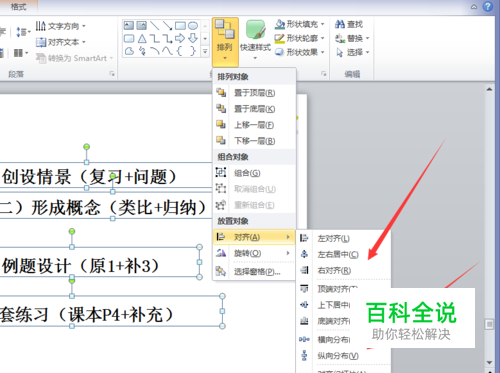The image size is (500, 373).
Task: Pick the rectangle shape in gallery top row
Action: pyautogui.click(x=180, y=26)
